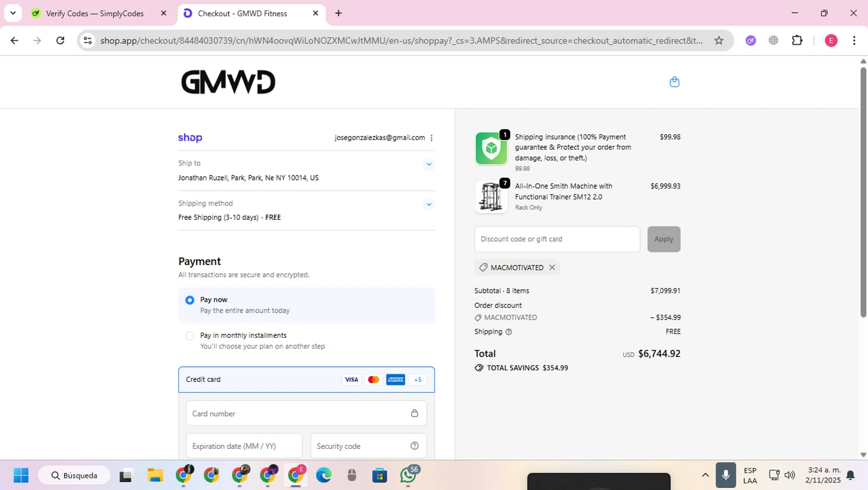Open the Chrome three-dot menu
Viewport: 868px width, 490px height.
click(854, 40)
